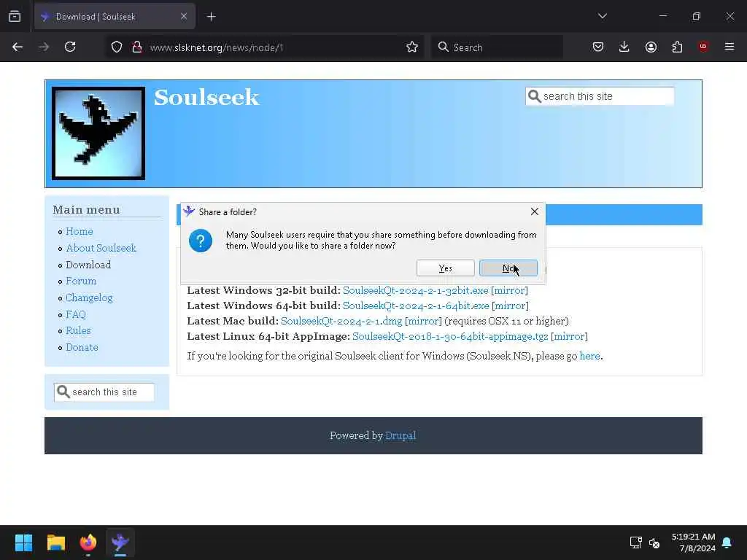The height and width of the screenshot is (560, 747).
Task: Click the Firefox workspace icon beside the tabs
Action: [15, 16]
